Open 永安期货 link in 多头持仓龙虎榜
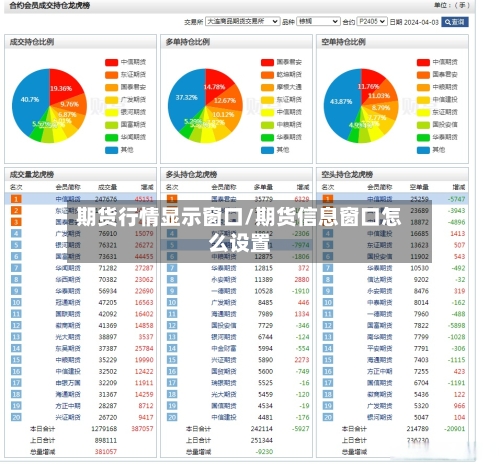The image size is (500, 464). pyautogui.click(x=224, y=279)
